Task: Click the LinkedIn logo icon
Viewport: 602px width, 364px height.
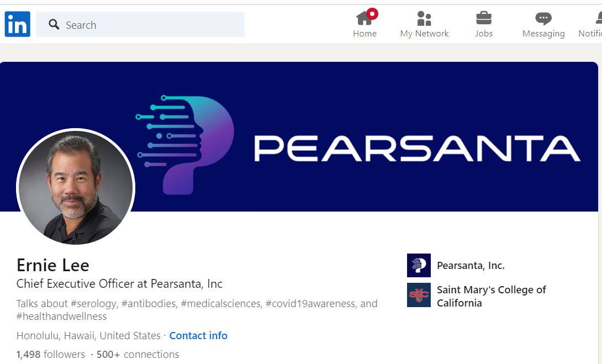Action: tap(17, 24)
